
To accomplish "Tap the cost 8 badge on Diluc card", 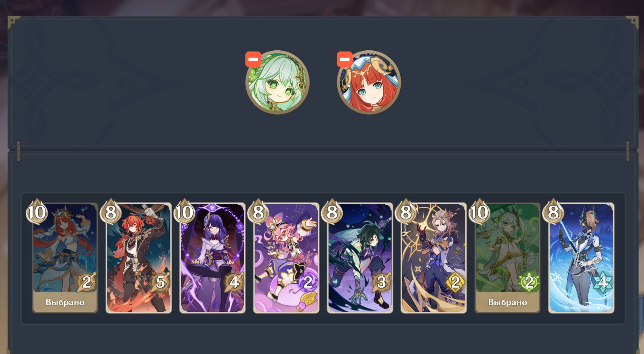I will [x=111, y=212].
